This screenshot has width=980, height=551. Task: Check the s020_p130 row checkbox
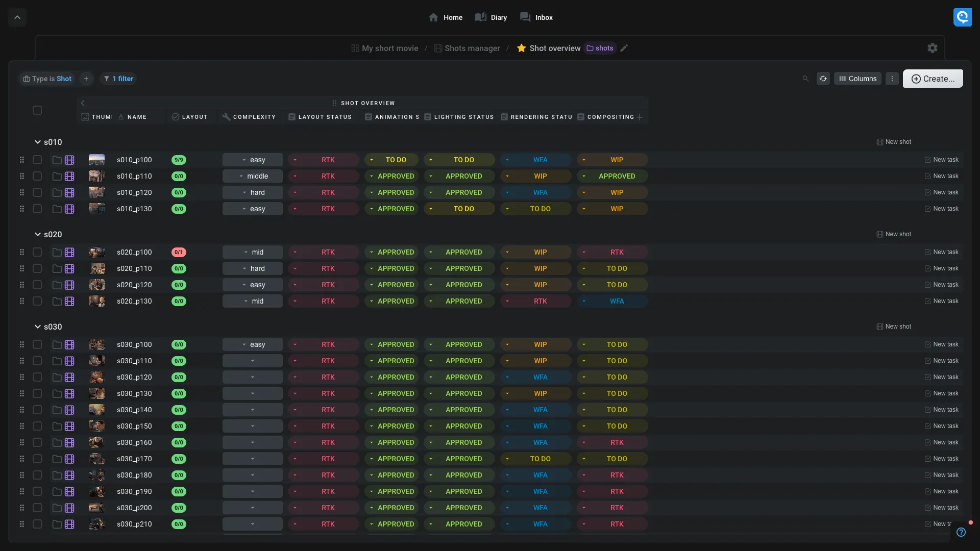point(37,301)
